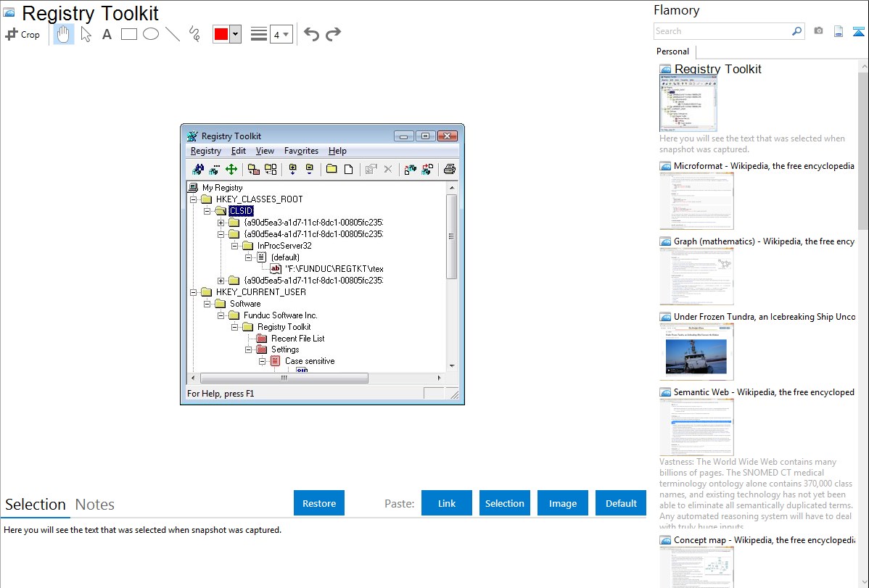The image size is (869, 588).
Task: Open the Registry menu in Registry Toolkit
Action: tap(205, 151)
